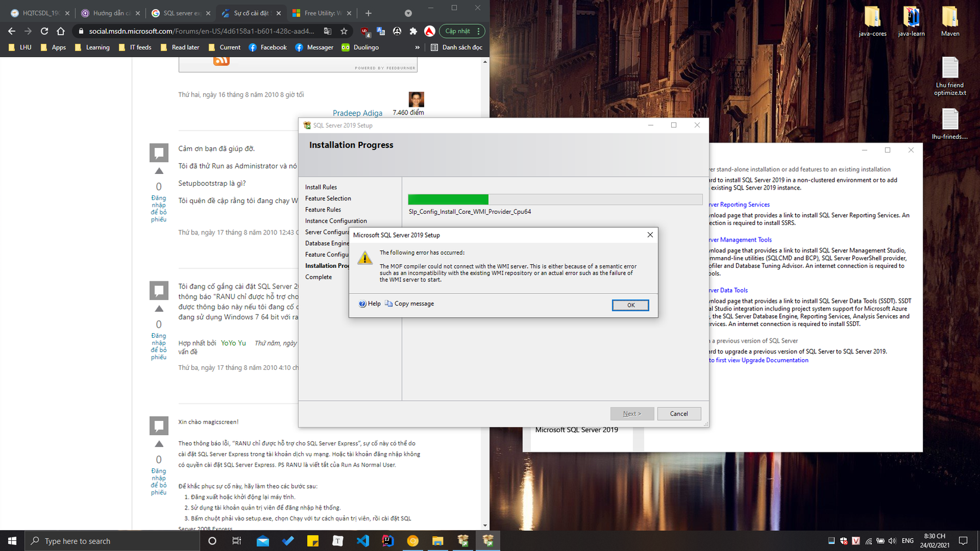Screen dimensions: 980x551
Task: Open the Messager bookmark
Action: point(314,47)
